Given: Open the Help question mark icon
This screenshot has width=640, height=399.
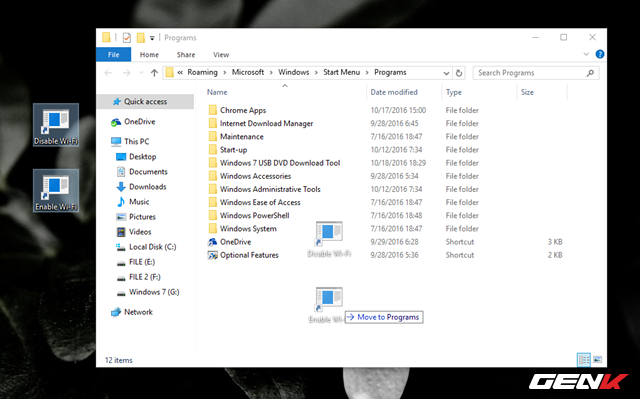Looking at the screenshot, I should pos(600,54).
